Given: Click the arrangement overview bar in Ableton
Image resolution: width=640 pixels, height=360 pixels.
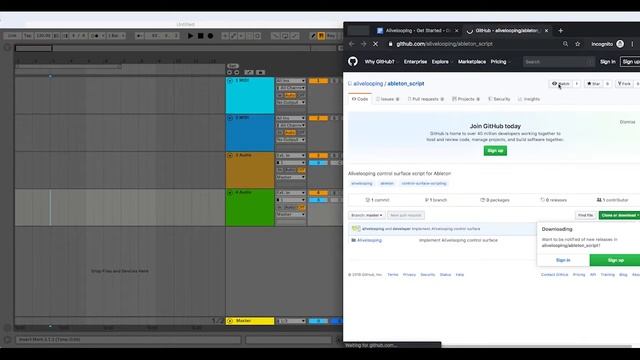Looking at the screenshot, I should tap(177, 48).
